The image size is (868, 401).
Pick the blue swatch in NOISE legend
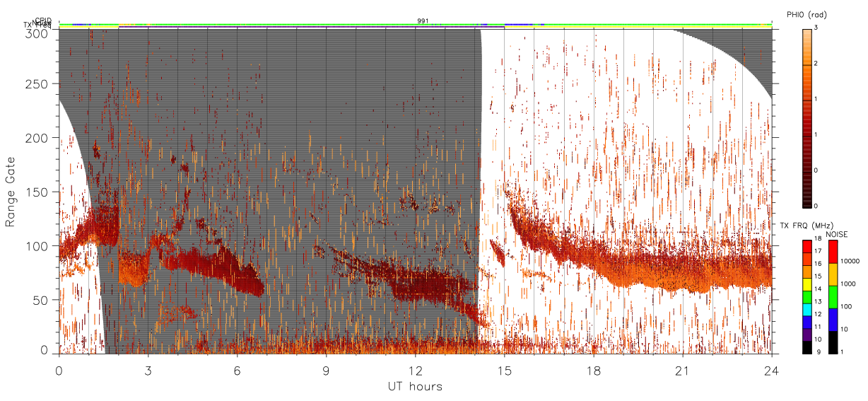tap(833, 320)
